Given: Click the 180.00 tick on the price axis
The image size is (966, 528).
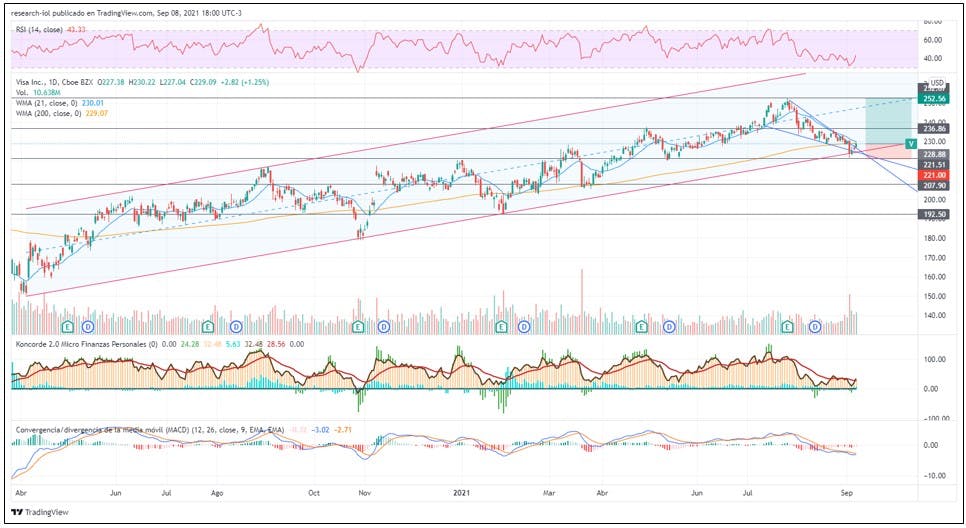Looking at the screenshot, I should tap(933, 238).
